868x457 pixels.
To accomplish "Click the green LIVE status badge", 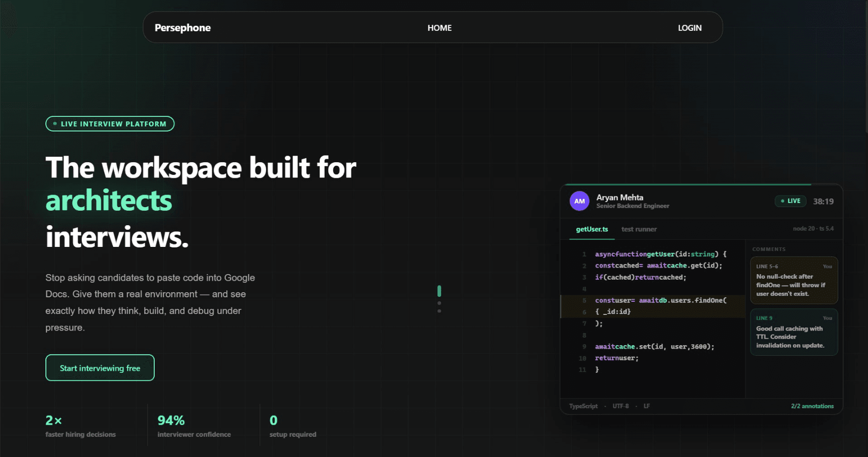I will tap(790, 201).
